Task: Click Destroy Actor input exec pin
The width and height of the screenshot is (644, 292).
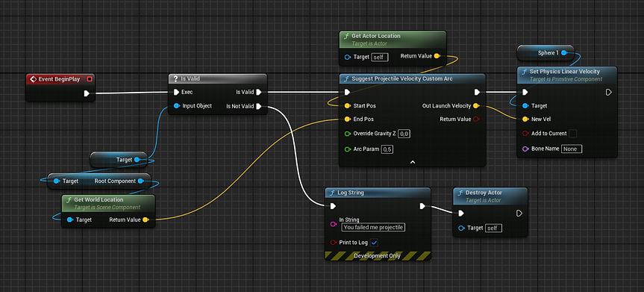Action: pyautogui.click(x=461, y=213)
